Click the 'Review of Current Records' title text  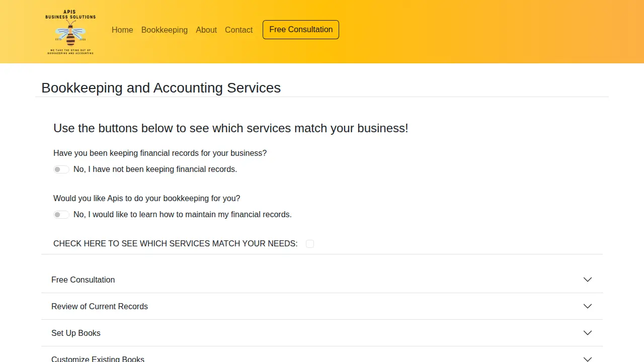pos(100,306)
